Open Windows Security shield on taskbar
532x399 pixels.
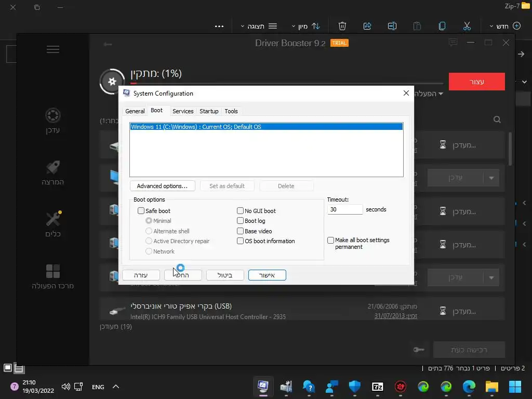[x=354, y=387]
